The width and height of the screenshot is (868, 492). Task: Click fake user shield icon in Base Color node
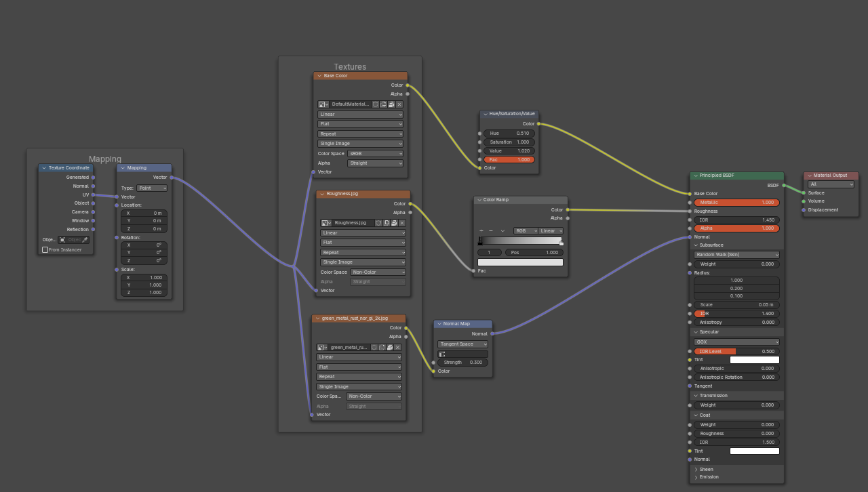pos(376,104)
